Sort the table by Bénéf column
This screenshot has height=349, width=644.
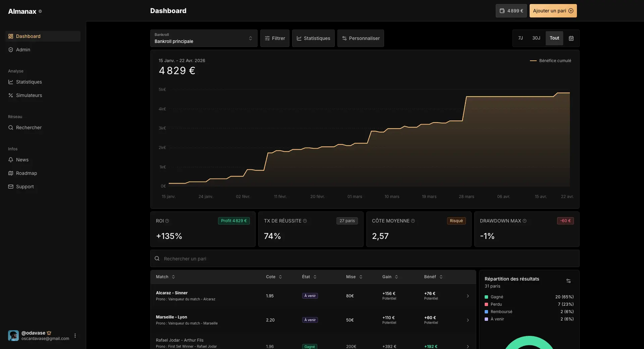tap(433, 277)
